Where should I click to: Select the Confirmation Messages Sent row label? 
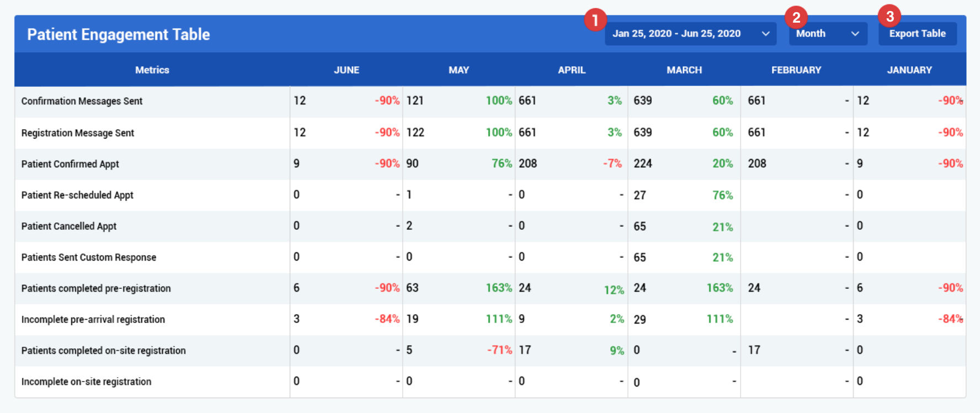[82, 101]
